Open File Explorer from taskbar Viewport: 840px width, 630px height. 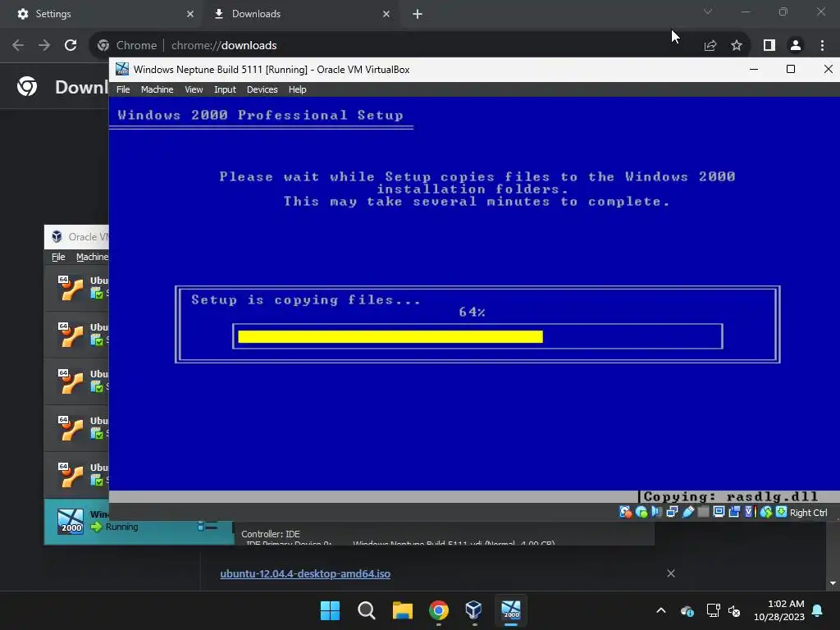click(402, 610)
